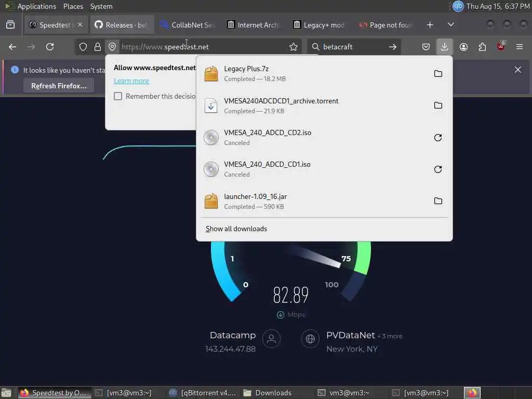
Task: Switch to the Page not found tab
Action: pyautogui.click(x=387, y=25)
